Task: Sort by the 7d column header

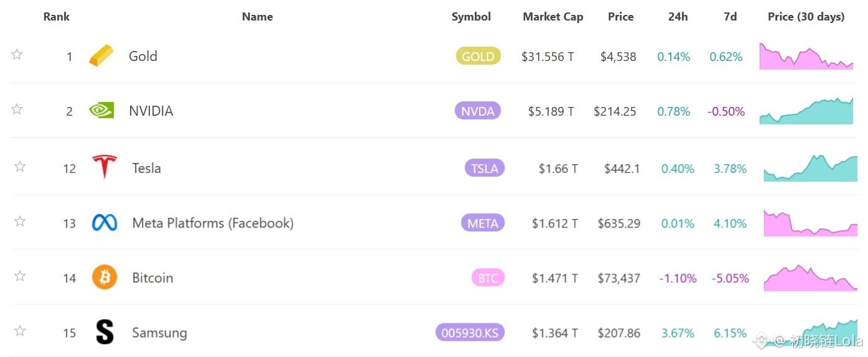Action: pos(730,17)
